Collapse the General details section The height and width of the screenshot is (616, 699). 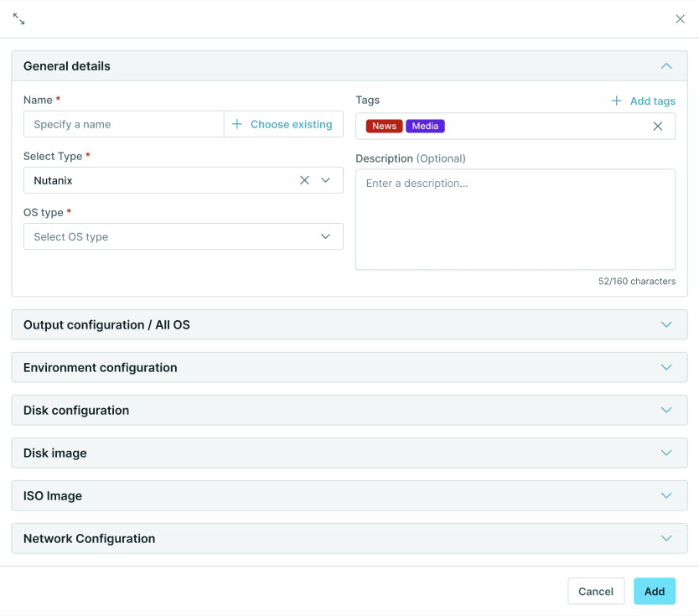coord(666,65)
